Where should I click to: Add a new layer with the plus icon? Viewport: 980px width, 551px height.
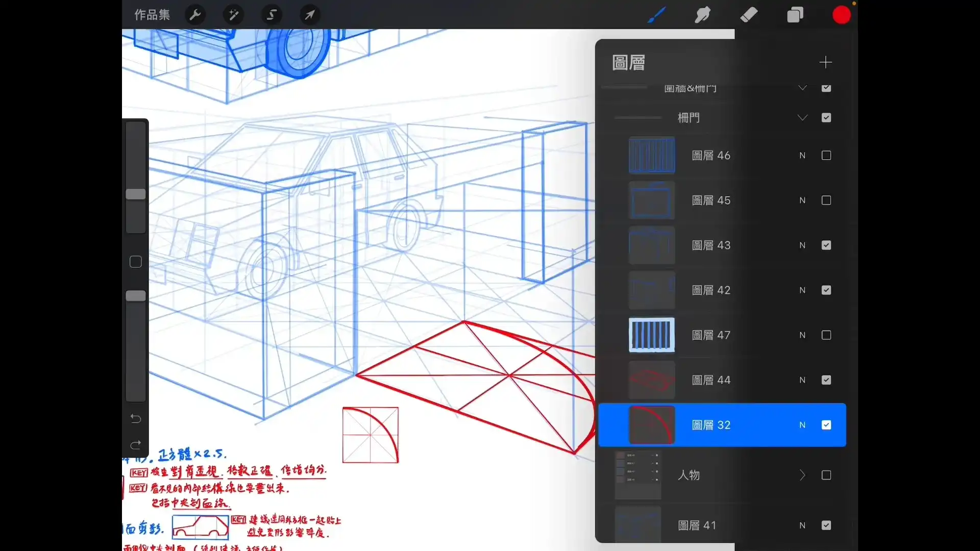826,62
